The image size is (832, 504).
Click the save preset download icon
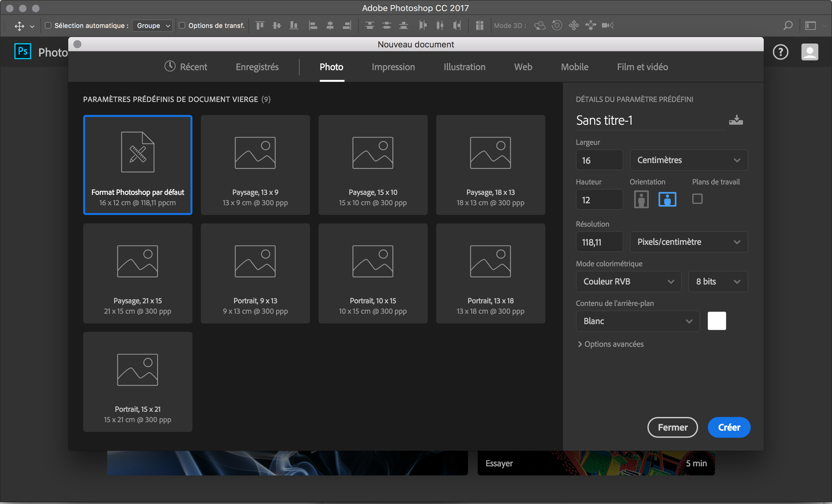[x=735, y=120]
